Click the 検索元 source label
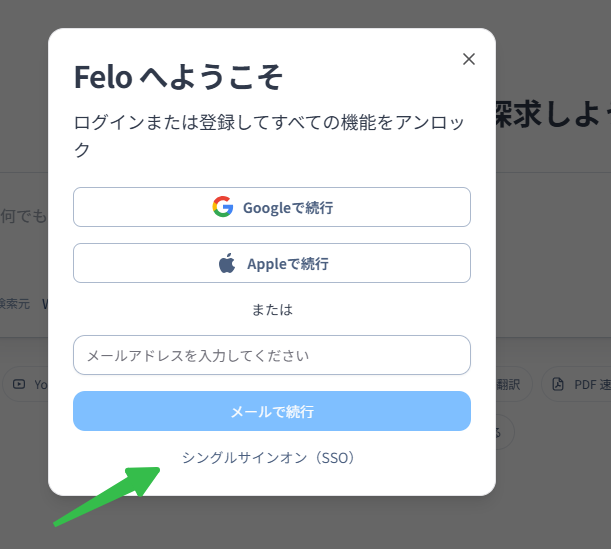This screenshot has width=611, height=549. click(x=15, y=304)
